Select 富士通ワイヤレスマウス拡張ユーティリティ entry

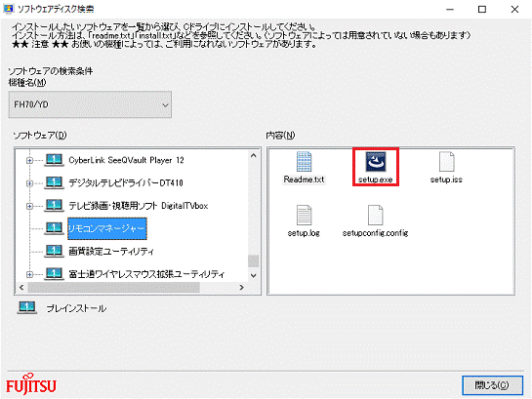point(146,274)
